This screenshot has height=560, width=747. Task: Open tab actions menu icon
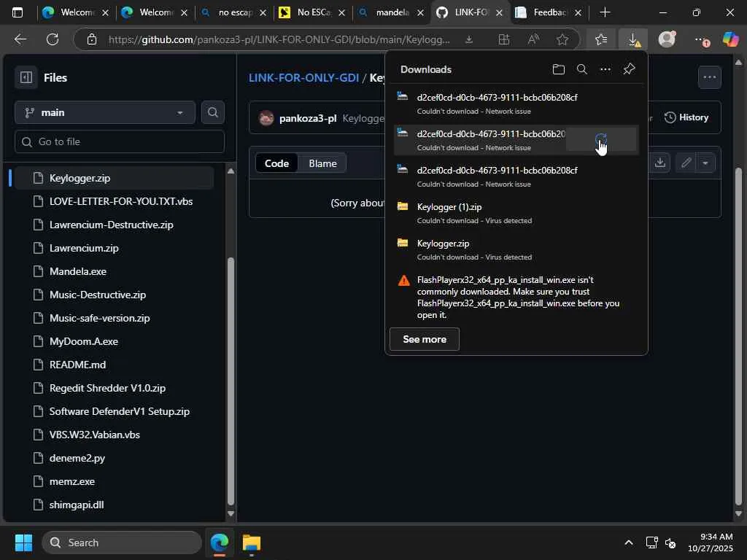pos(18,12)
